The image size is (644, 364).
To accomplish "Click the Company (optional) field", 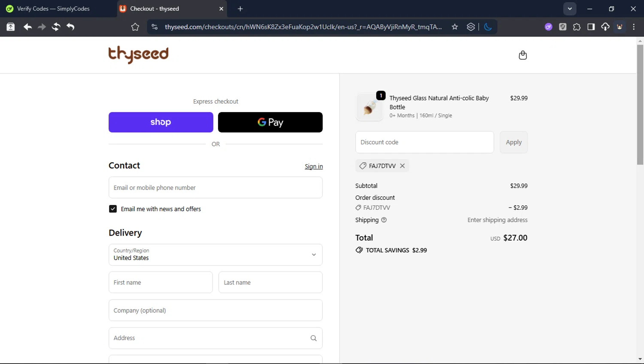I will (216, 310).
